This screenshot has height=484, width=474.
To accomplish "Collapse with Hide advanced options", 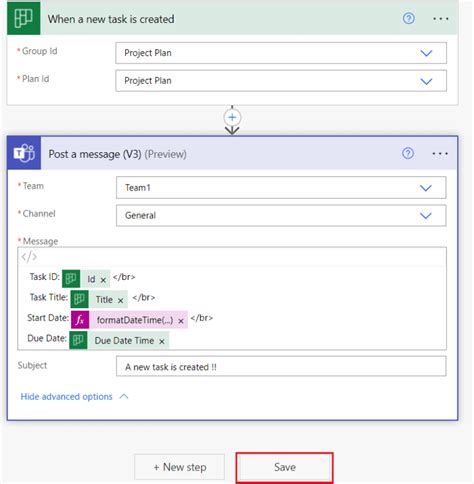I will pos(74,397).
